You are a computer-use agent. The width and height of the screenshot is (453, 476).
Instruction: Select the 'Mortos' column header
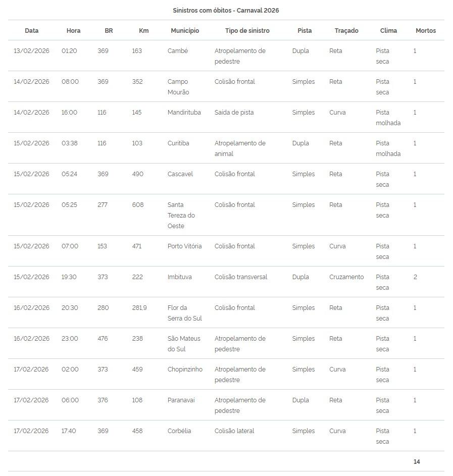pyautogui.click(x=425, y=31)
